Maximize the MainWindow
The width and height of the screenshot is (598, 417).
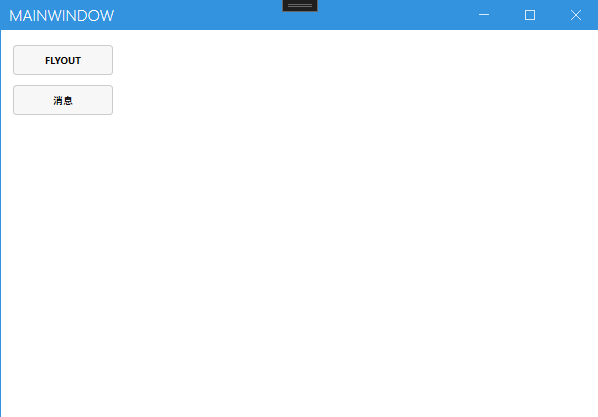point(530,15)
